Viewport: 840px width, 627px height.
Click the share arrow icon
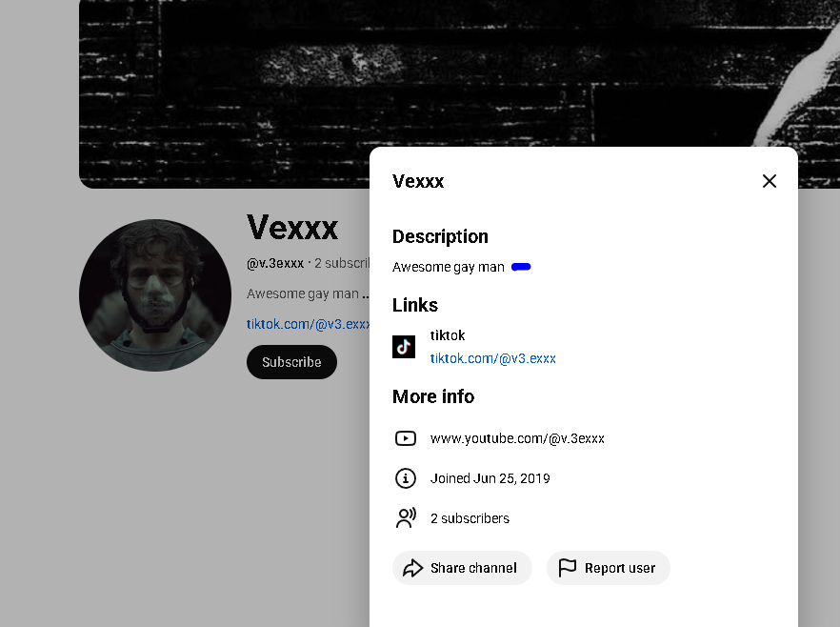(412, 568)
